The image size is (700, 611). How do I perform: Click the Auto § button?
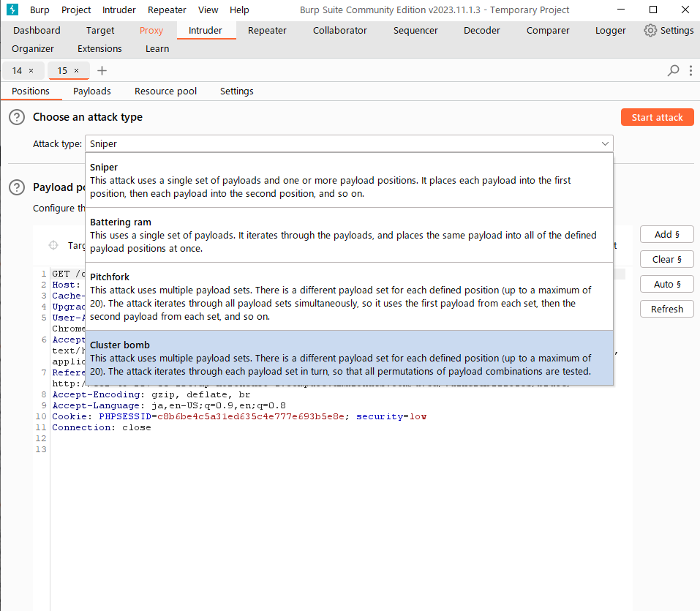(666, 284)
